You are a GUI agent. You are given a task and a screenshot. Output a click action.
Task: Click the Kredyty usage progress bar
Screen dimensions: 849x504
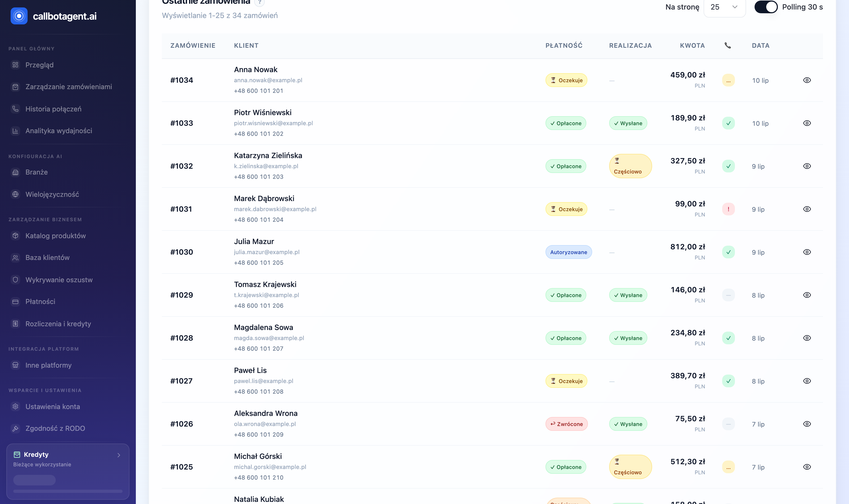(x=68, y=491)
